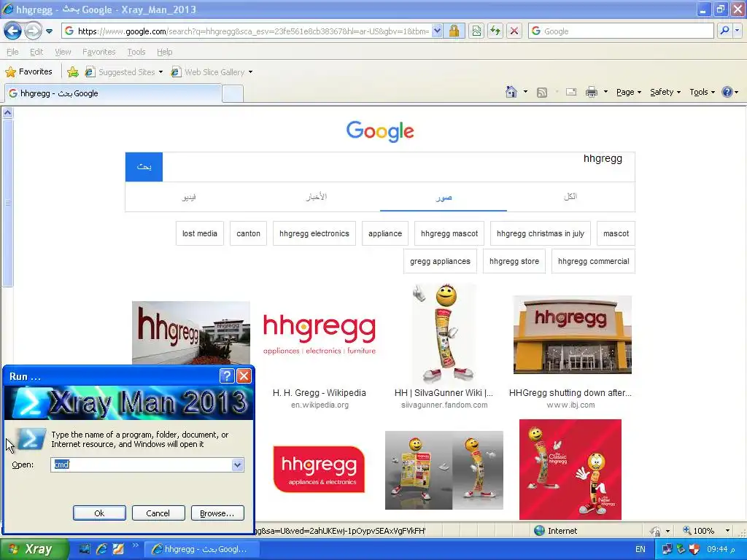
Task: Switch to the Videos (فيديو) tab
Action: pyautogui.click(x=189, y=197)
